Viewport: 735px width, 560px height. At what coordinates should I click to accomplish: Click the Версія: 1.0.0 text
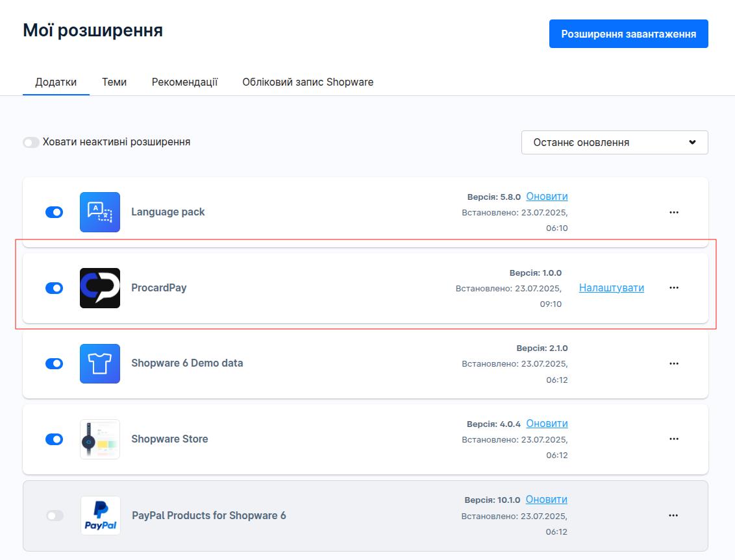(535, 273)
